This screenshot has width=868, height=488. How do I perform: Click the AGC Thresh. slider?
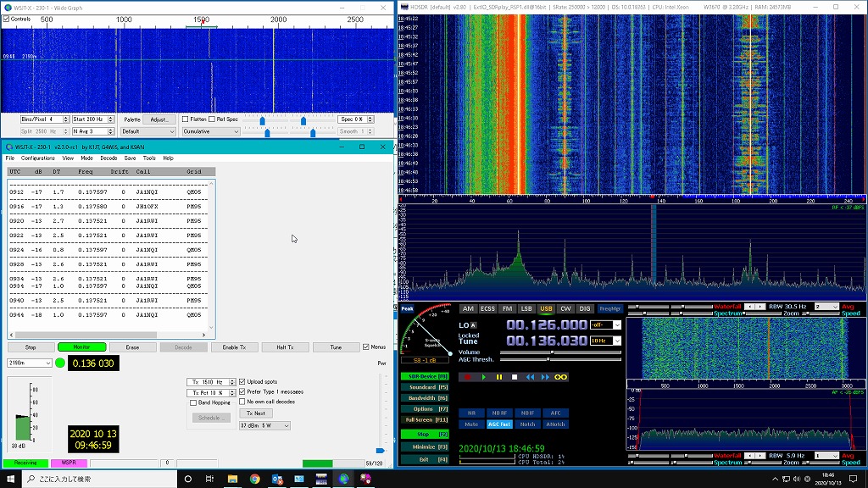pyautogui.click(x=560, y=359)
